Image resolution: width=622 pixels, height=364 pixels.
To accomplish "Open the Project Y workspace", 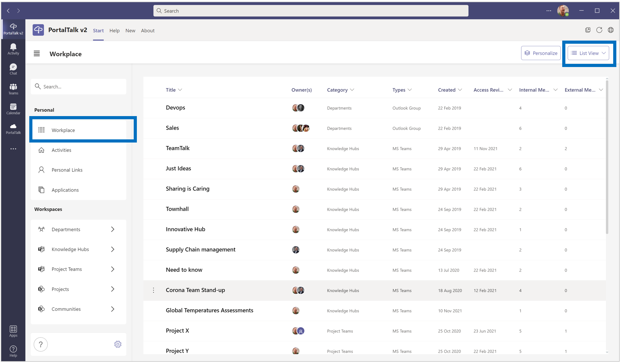I will coord(177,351).
